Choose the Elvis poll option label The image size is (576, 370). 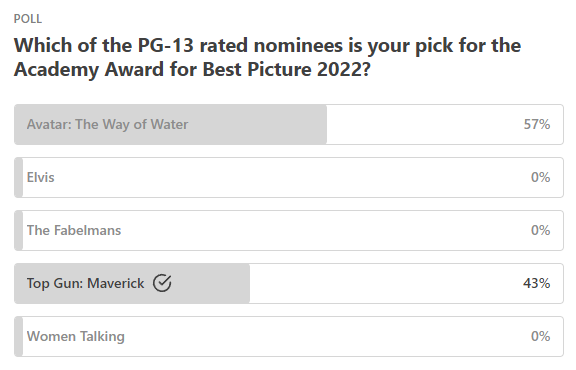tap(40, 177)
